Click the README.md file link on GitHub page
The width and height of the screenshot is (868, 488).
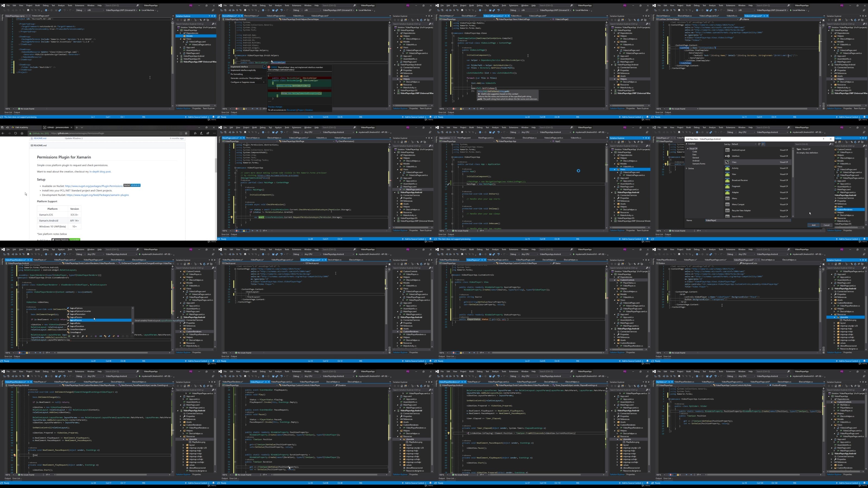click(x=40, y=139)
